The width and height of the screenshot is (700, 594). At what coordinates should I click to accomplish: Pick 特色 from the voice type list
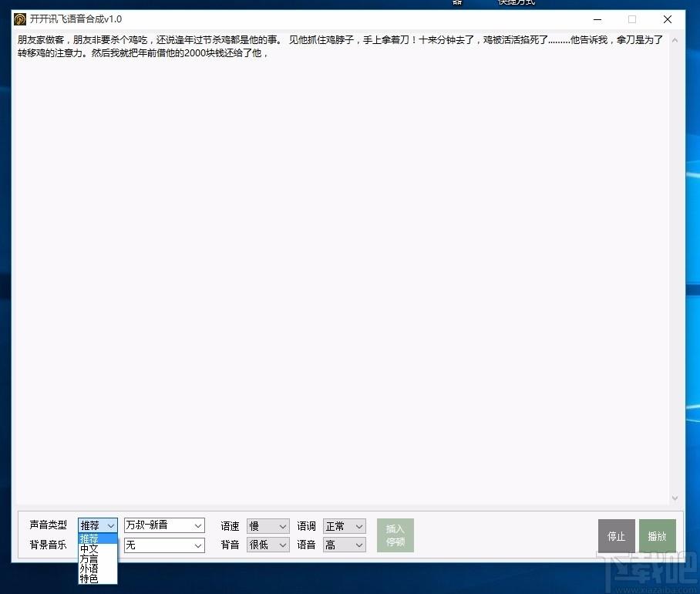(98, 579)
